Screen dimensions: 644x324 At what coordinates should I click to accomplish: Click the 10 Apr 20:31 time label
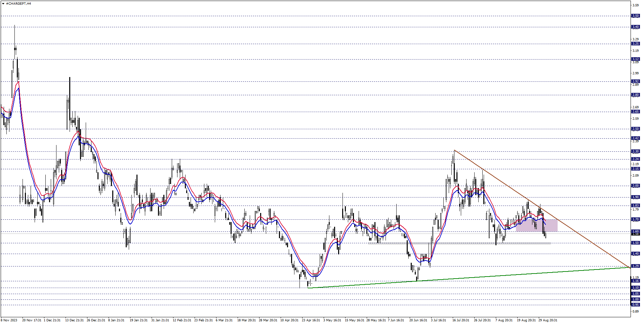click(289, 320)
